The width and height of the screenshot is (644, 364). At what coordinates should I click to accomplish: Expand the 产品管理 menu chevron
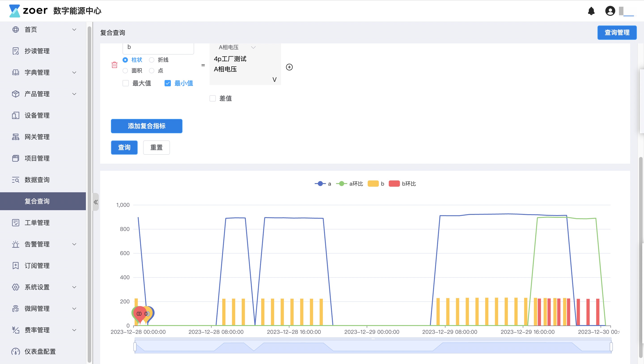pos(74,94)
